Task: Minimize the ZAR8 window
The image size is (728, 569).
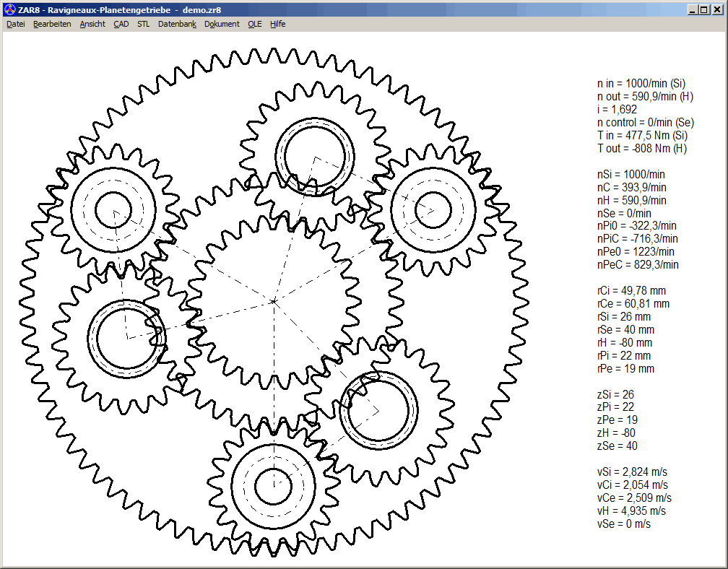Action: point(692,9)
